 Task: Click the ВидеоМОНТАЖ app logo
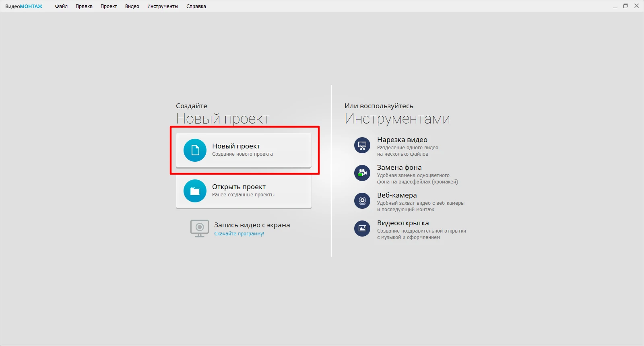point(24,6)
